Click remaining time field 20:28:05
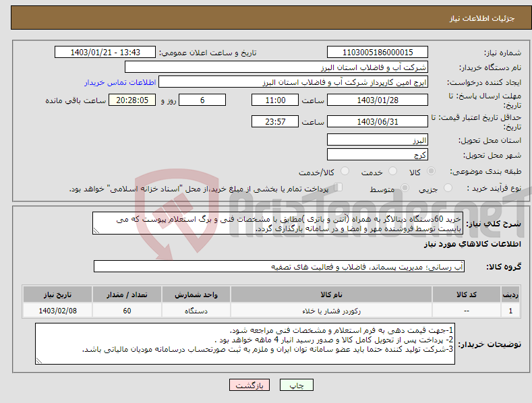This screenshot has height=403, width=532. click(x=132, y=100)
